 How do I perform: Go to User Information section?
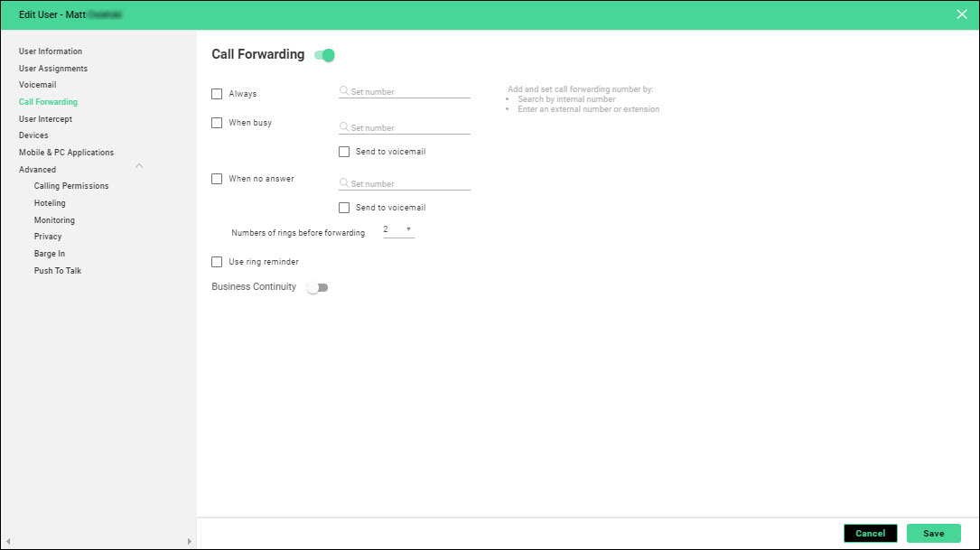point(51,51)
